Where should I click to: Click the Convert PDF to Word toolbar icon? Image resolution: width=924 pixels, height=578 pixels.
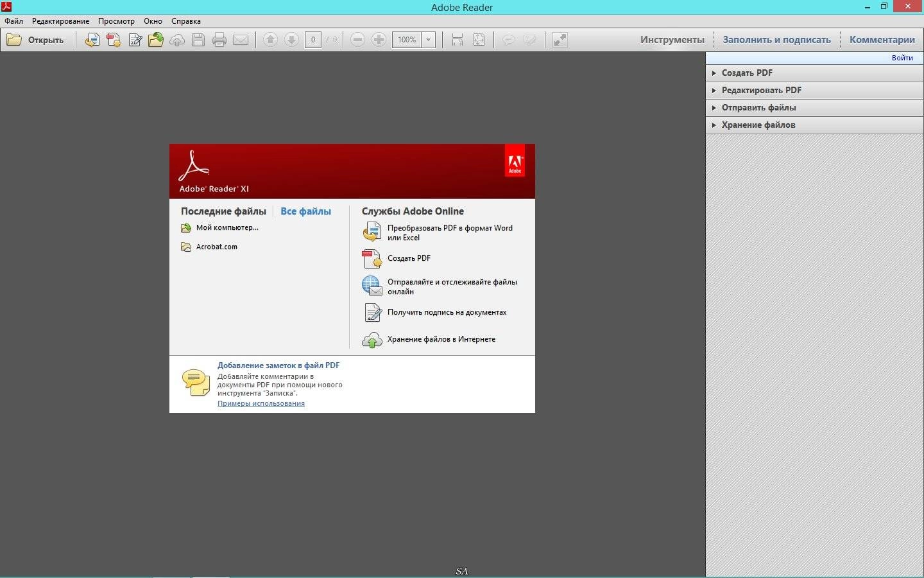pos(92,40)
